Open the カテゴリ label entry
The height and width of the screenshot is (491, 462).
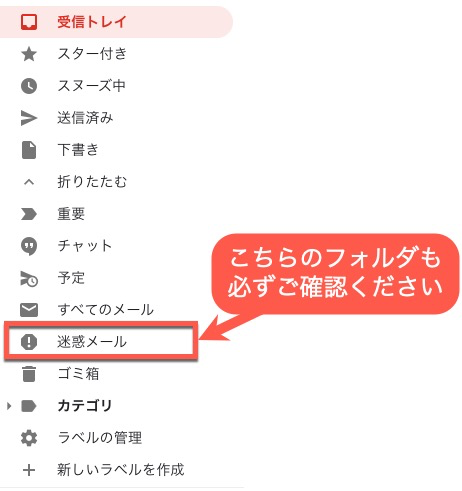(85, 406)
